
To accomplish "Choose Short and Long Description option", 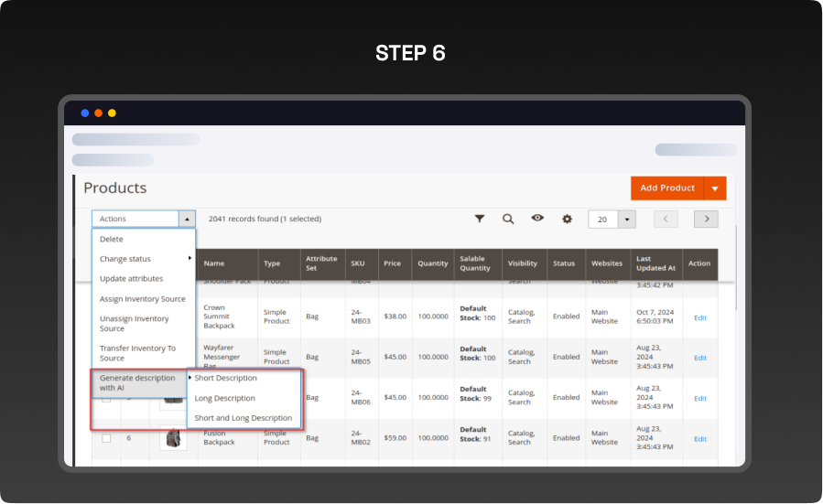I will [243, 418].
